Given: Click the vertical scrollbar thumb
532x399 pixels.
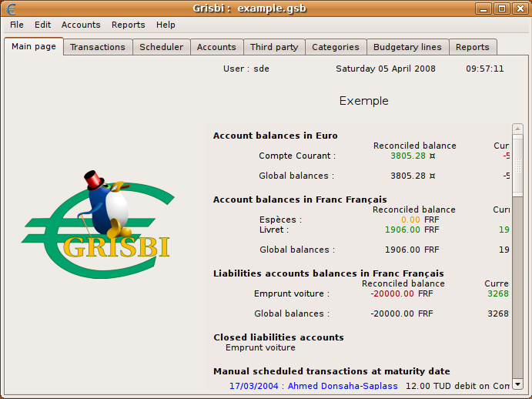Looking at the screenshot, I should (x=517, y=166).
